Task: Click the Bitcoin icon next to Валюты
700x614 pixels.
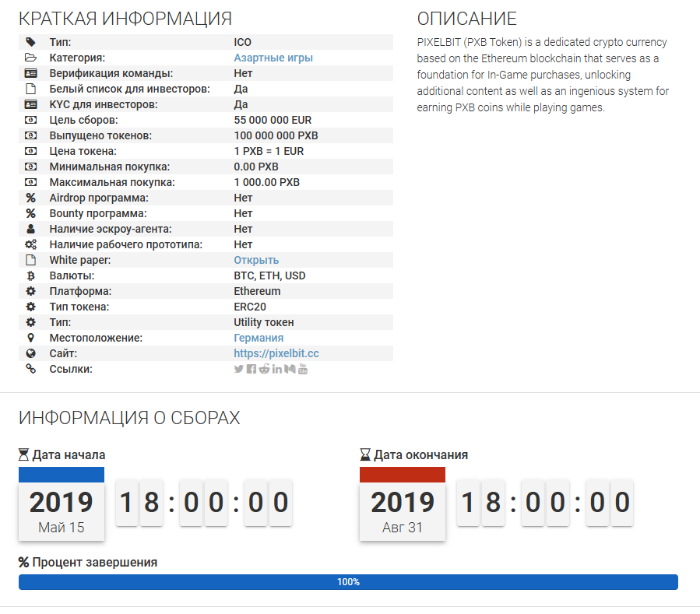Action: (x=30, y=275)
